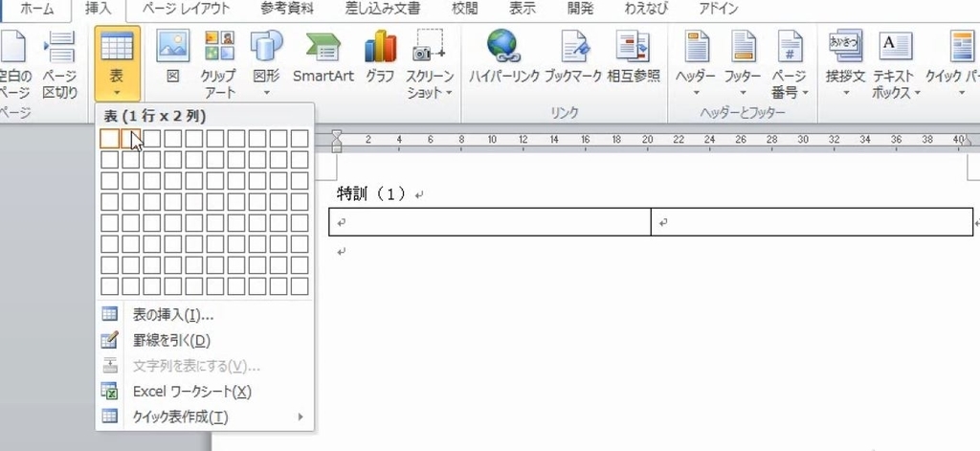Viewport: 980px width, 451px height.
Task: Choose Excel ワークシート(X) menu item
Action: pyautogui.click(x=205, y=392)
